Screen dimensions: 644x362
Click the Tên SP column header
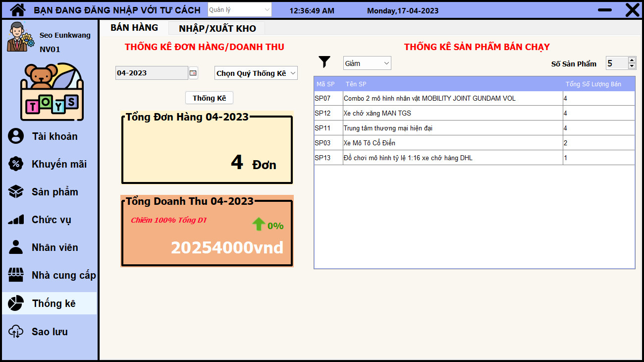(x=453, y=84)
